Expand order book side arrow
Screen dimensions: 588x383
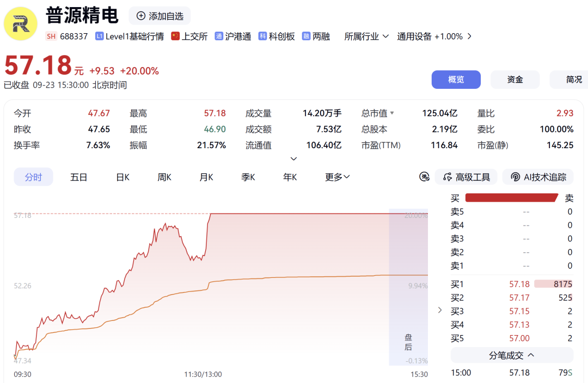[440, 310]
